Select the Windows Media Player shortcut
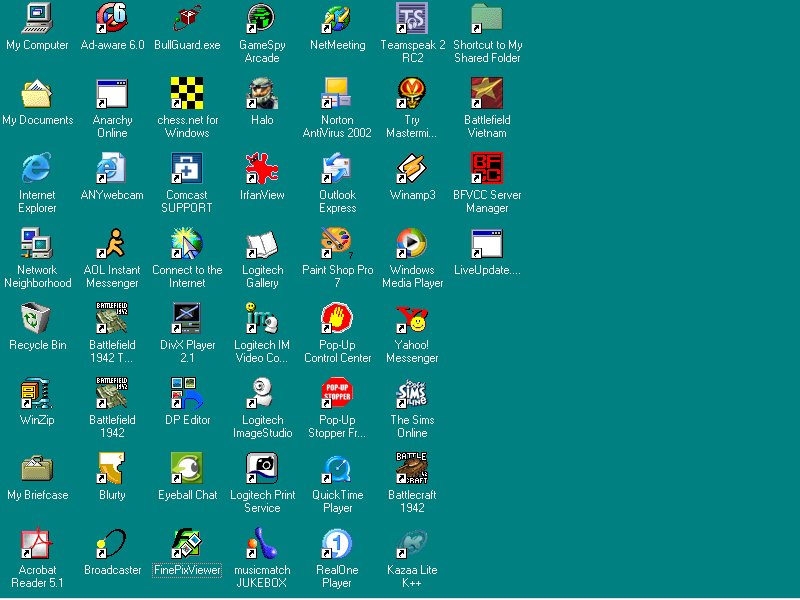Image resolution: width=800 pixels, height=600 pixels. coord(412,243)
